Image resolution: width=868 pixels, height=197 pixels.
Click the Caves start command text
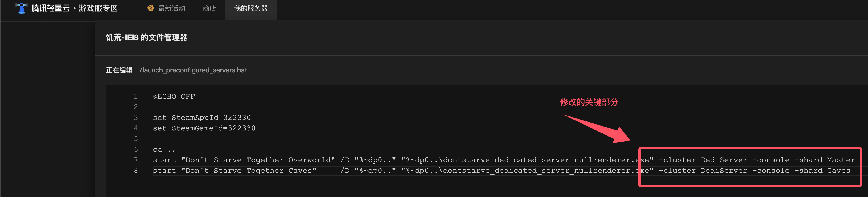pos(501,171)
